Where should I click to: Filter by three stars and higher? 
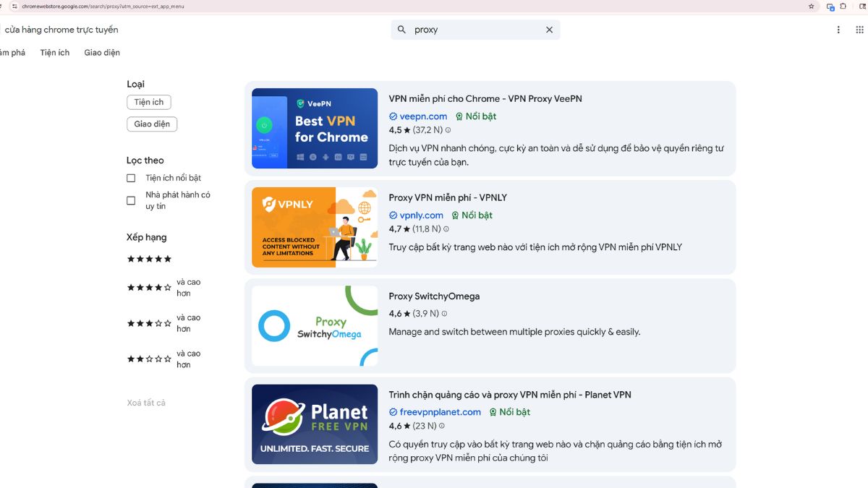pos(164,323)
